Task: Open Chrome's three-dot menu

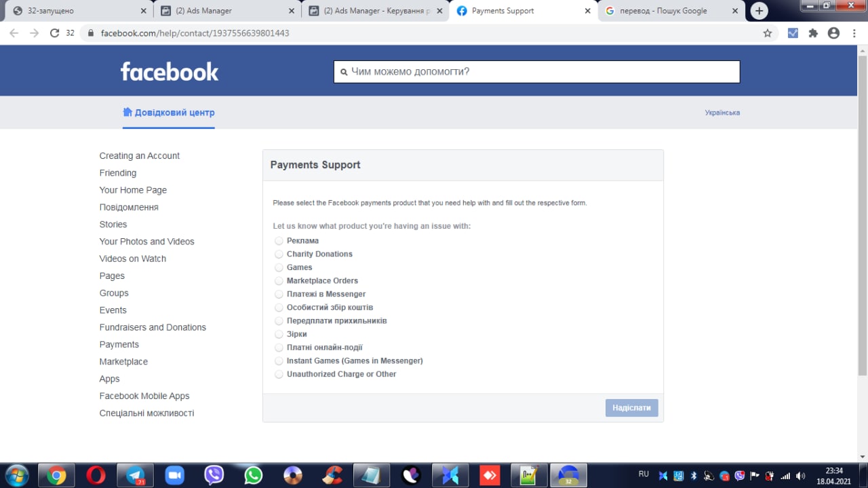Action: [x=854, y=33]
